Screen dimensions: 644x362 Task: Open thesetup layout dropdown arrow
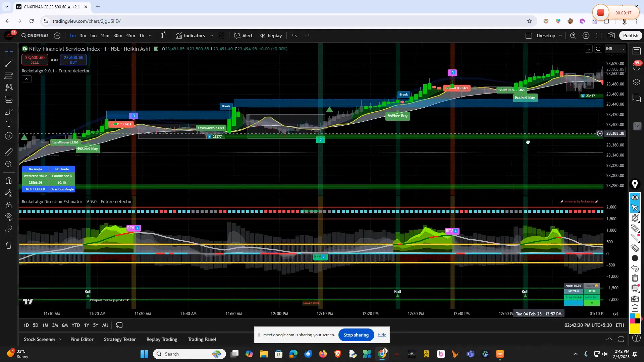pyautogui.click(x=560, y=36)
